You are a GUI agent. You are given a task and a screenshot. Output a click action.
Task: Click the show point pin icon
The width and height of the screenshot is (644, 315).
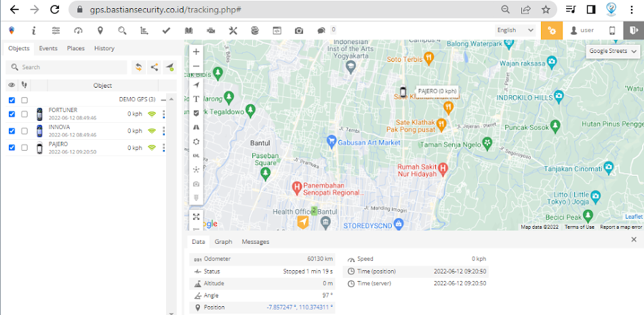pyautogui.click(x=100, y=31)
